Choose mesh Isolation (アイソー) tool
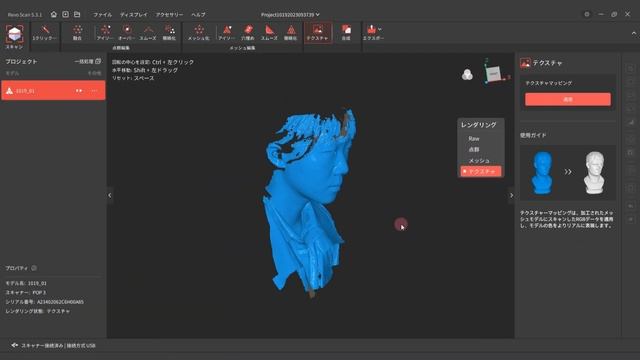The image size is (640, 360). (227, 33)
